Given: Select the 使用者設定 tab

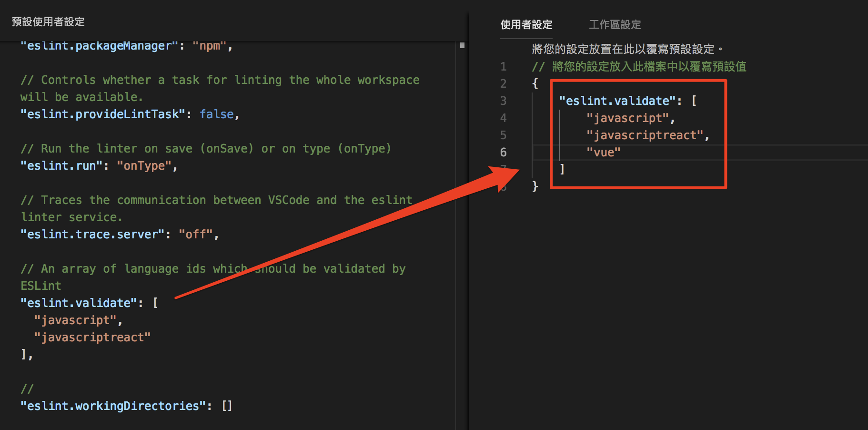Looking at the screenshot, I should (526, 24).
